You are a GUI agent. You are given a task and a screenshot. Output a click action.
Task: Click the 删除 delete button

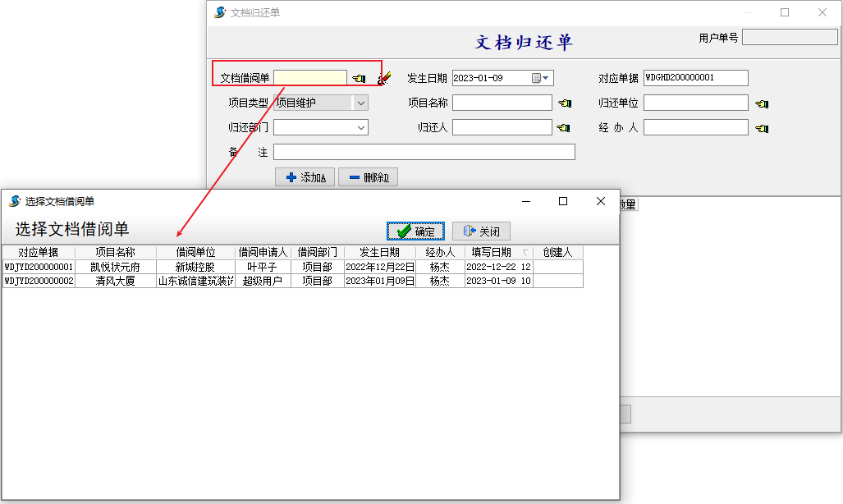click(368, 177)
